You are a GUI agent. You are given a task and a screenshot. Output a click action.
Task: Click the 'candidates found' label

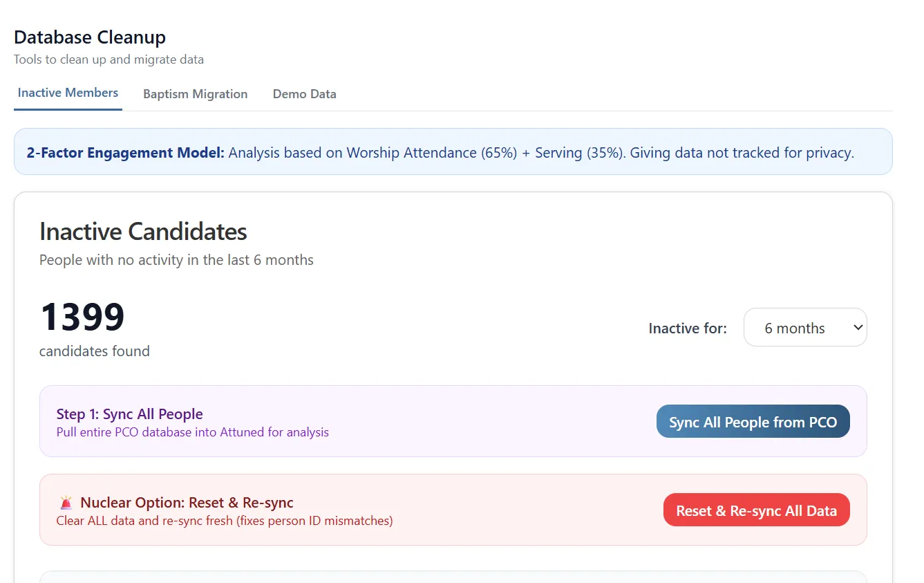pyautogui.click(x=95, y=351)
